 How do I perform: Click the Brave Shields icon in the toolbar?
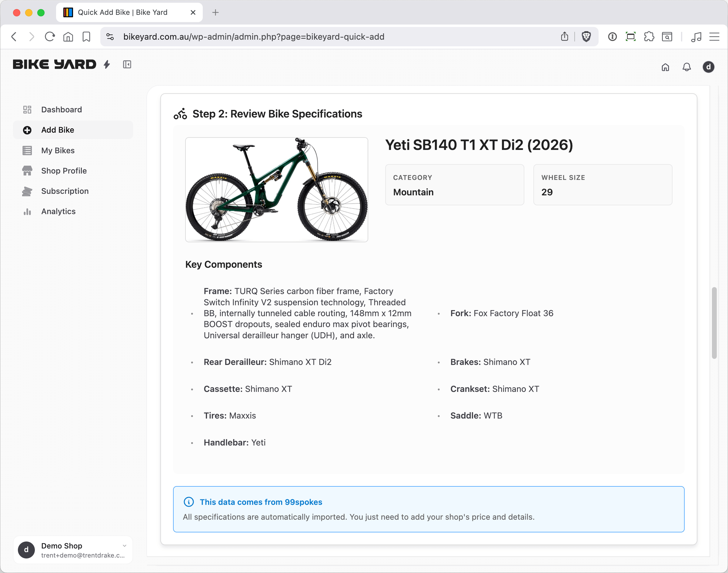tap(586, 37)
